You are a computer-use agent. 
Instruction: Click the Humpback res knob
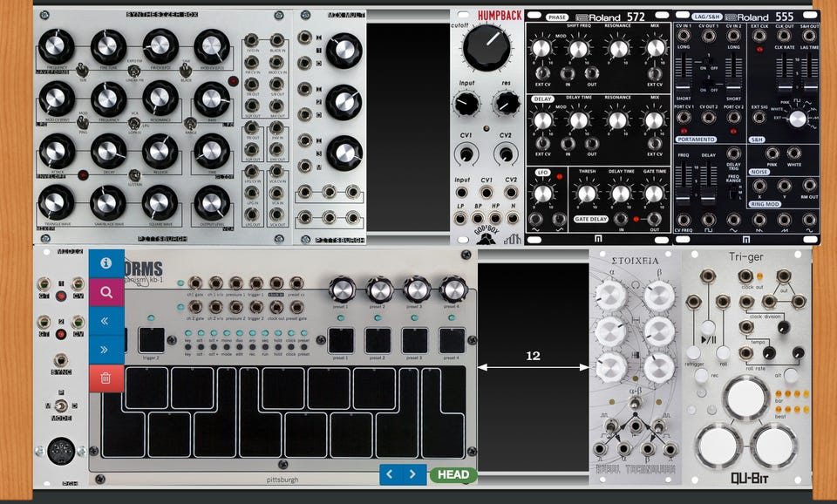506,104
